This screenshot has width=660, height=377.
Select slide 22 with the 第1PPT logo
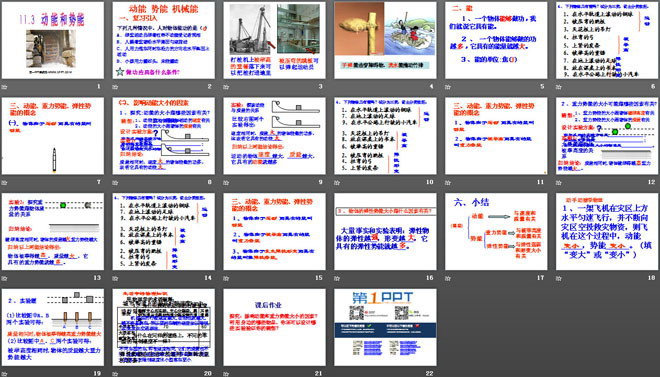coord(385,327)
